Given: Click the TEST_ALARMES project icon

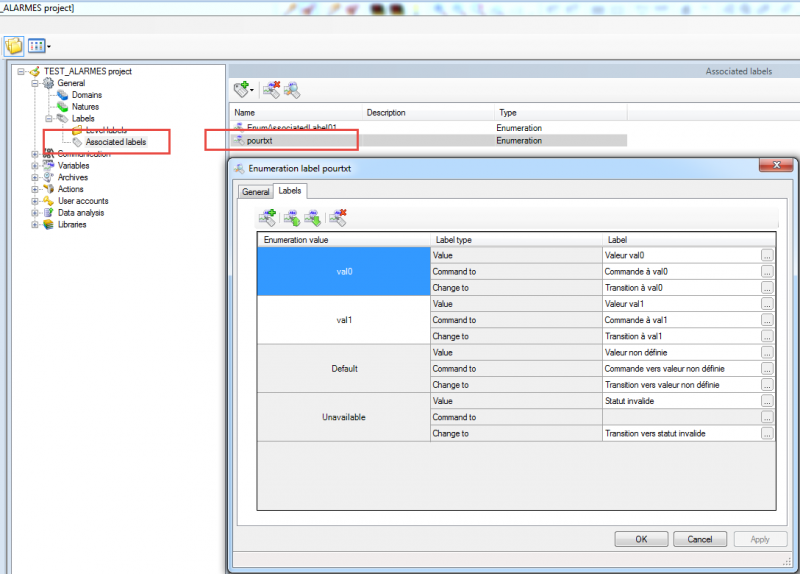Looking at the screenshot, I should pos(34,71).
